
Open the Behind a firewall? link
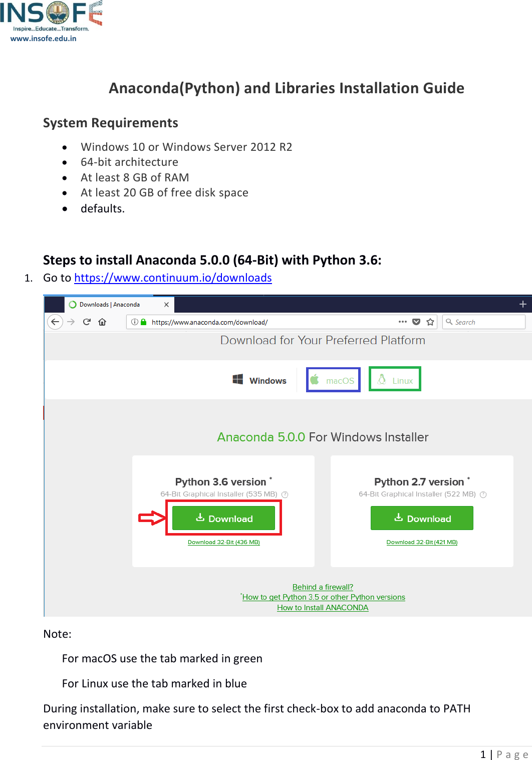point(323,587)
